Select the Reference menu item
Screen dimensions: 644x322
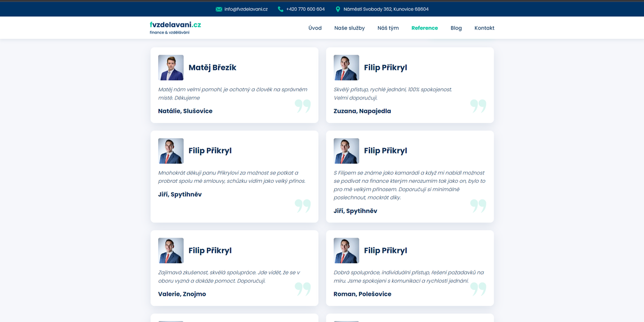pos(424,28)
